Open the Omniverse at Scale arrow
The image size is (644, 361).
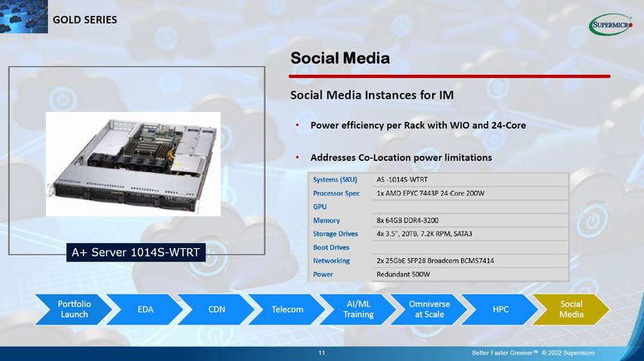coord(430,310)
